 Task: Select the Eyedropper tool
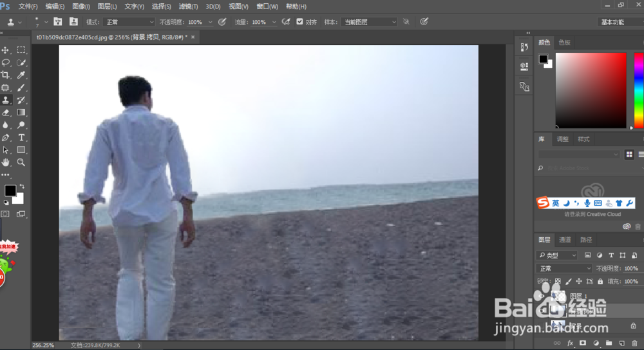click(21, 75)
